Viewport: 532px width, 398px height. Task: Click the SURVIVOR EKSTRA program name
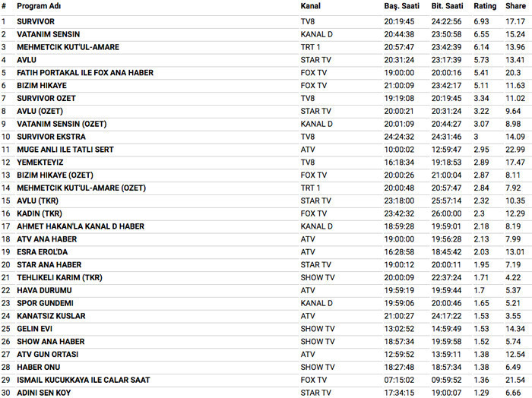point(54,137)
